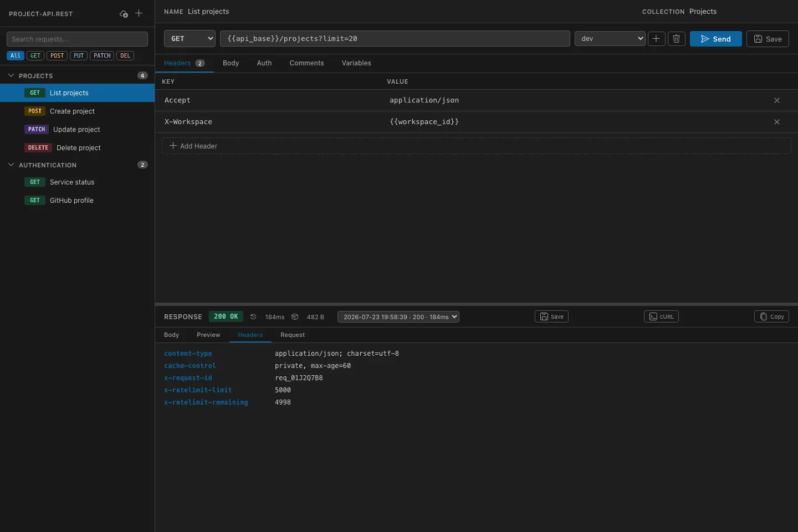Viewport: 798px width, 532px height.
Task: Click the x-ratelimit-limit response header
Action: pos(198,390)
